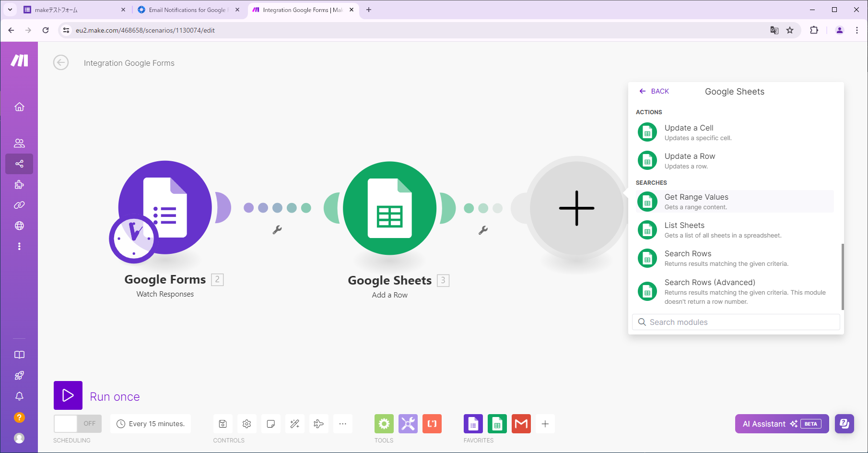Open the Google Sheets Add a Row module
Screen dimensions: 868x453
(390, 208)
